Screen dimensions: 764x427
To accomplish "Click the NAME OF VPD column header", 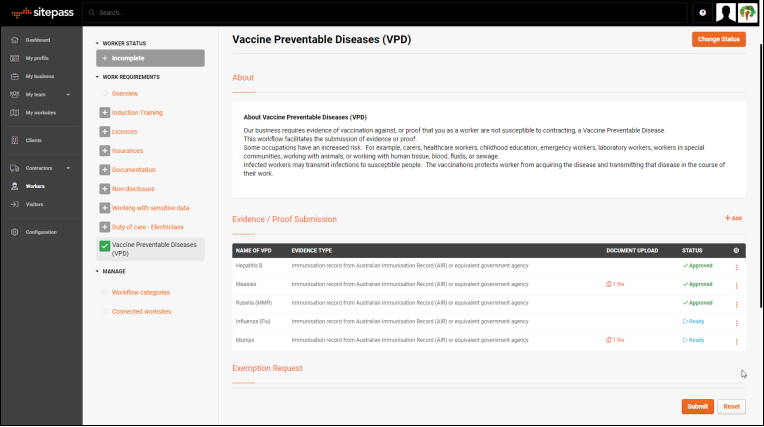I will tap(253, 251).
